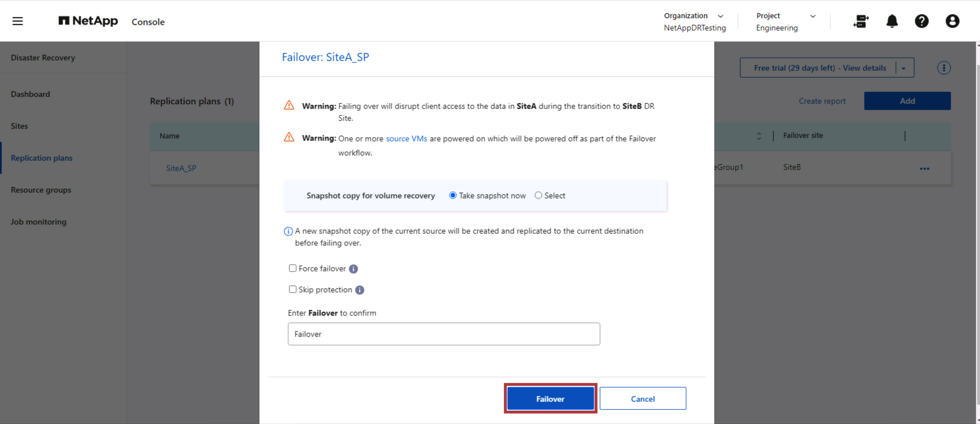Go to Job monitoring in sidebar
The image size is (980, 424).
(38, 222)
